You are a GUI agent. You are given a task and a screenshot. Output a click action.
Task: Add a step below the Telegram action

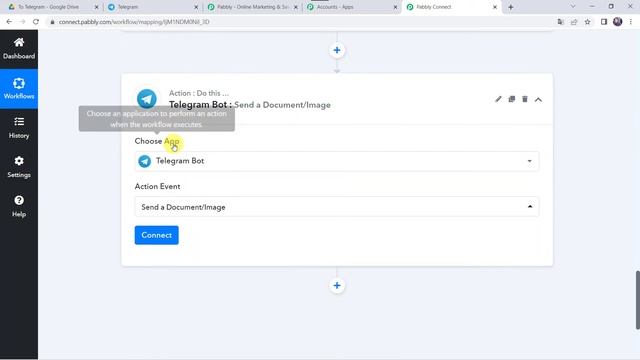click(337, 285)
